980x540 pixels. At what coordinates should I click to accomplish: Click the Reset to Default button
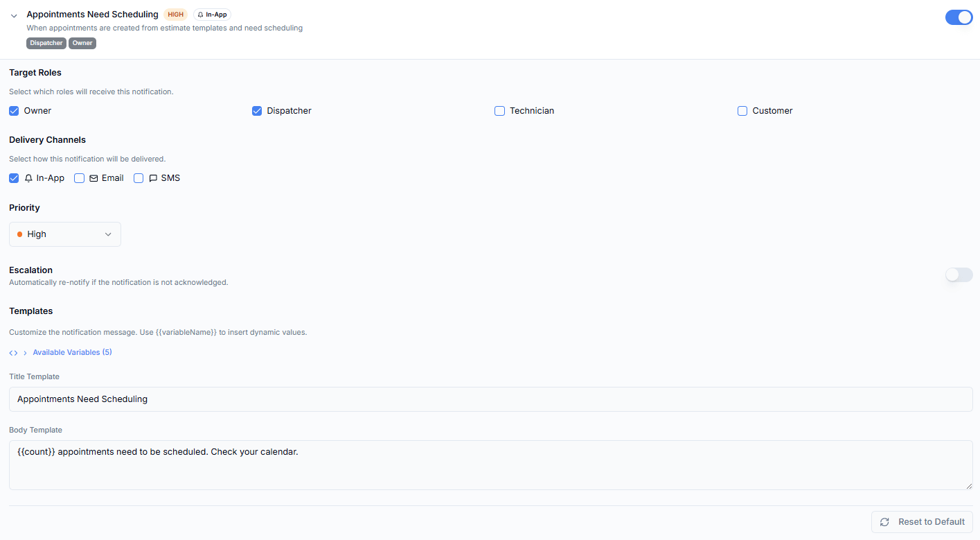pyautogui.click(x=922, y=522)
